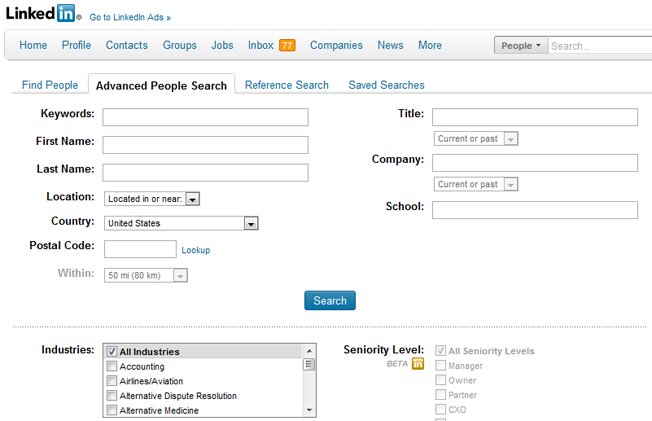Viewport: 652px width, 421px height.
Task: Open Company 'Current or past' dropdown
Action: (x=476, y=184)
